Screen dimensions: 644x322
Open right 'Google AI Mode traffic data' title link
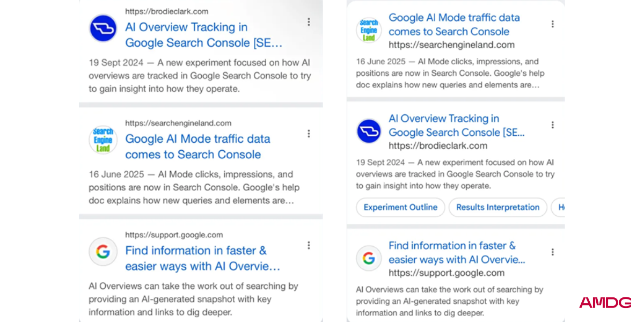pos(454,25)
